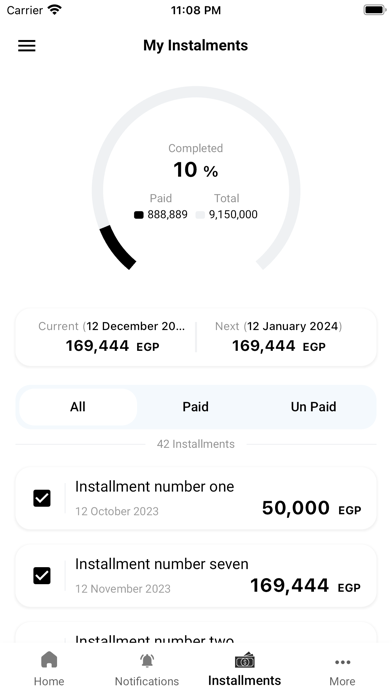Tap the Home house icon
This screenshot has height=696, width=392.
click(49, 660)
